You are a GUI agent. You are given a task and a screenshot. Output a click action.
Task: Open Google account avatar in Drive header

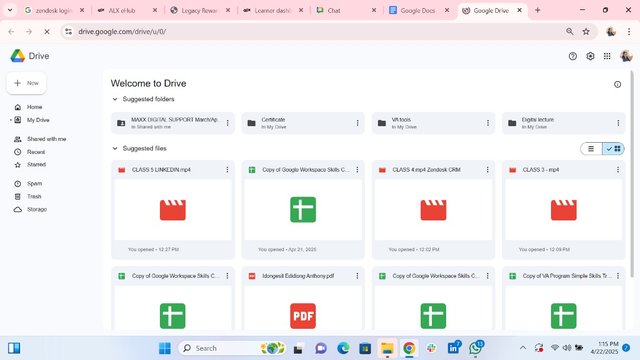pyautogui.click(x=626, y=56)
